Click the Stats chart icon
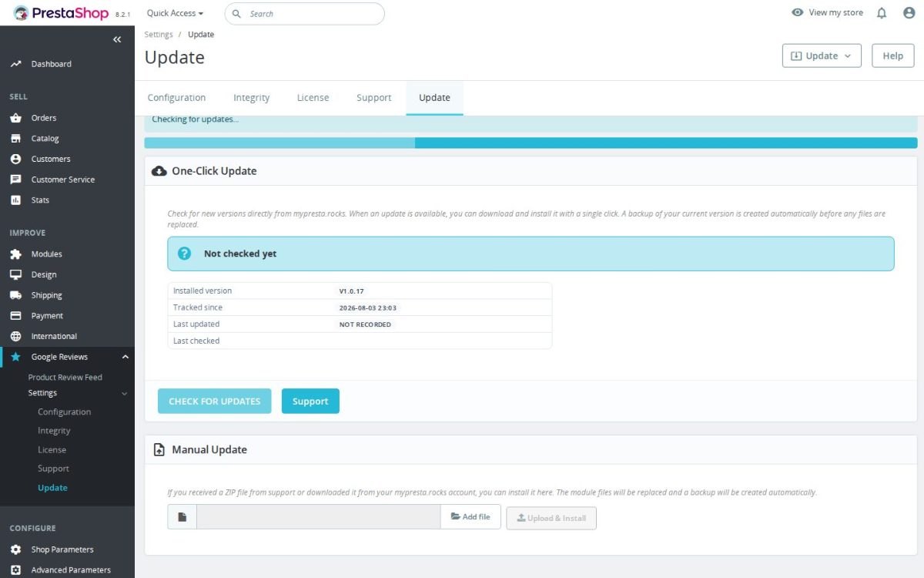The width and height of the screenshot is (924, 578). coord(15,200)
